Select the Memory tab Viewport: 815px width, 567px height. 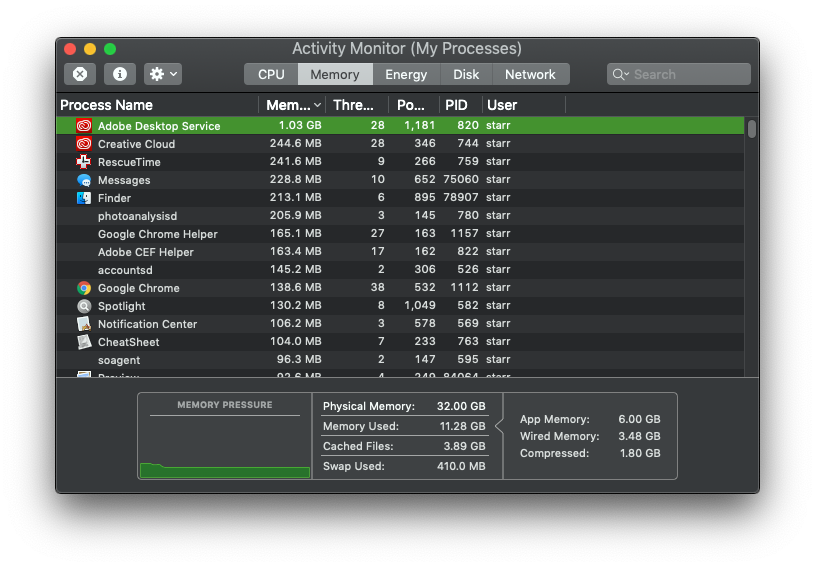[335, 74]
